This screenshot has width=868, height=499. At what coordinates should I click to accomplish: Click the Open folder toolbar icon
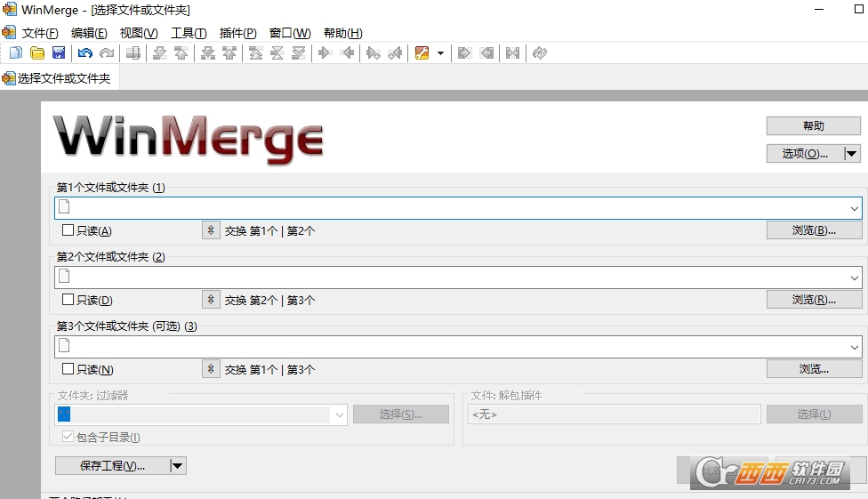(x=37, y=53)
